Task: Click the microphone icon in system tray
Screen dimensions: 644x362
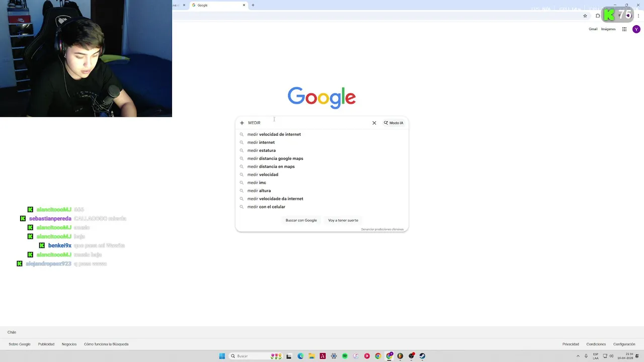Action: coord(586,356)
